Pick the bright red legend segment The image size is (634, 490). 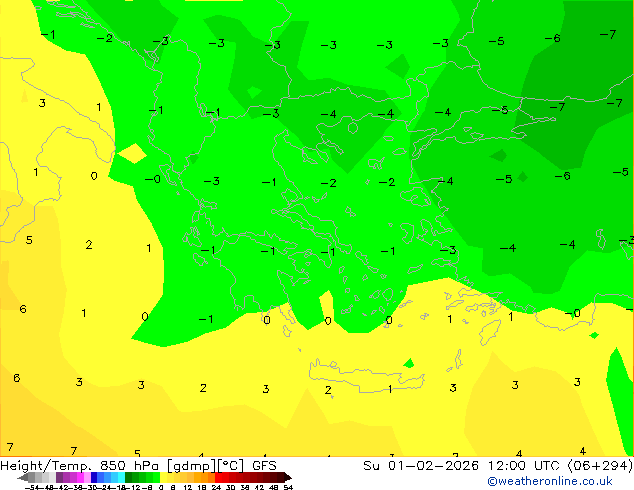click(218, 477)
